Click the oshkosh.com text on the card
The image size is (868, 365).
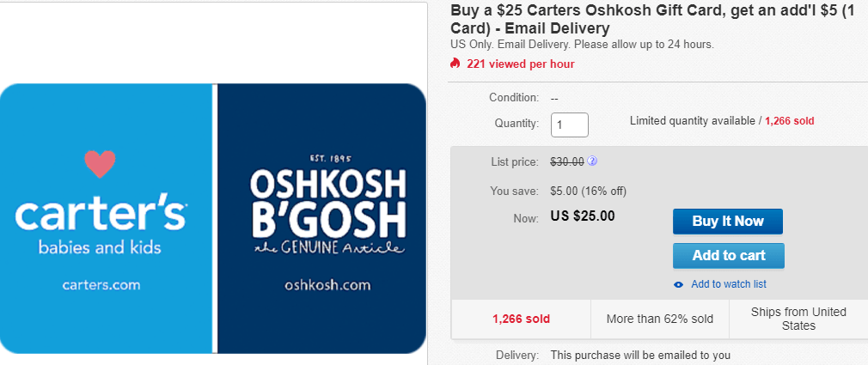327,285
